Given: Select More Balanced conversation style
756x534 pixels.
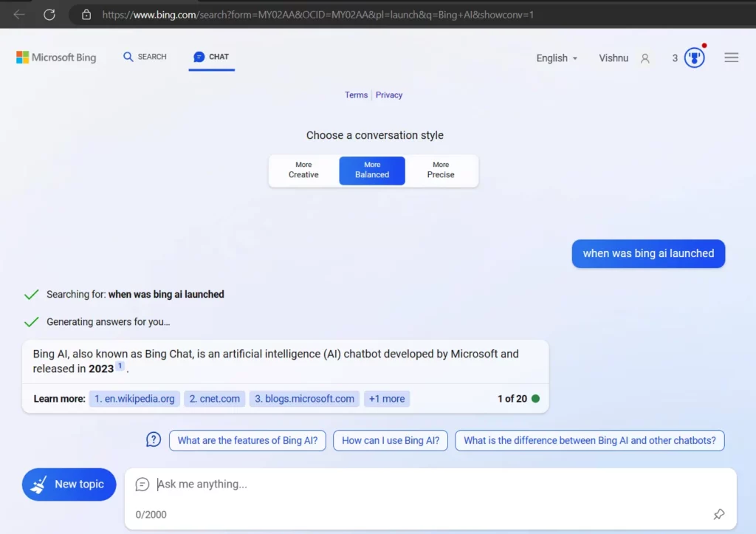Looking at the screenshot, I should pos(372,171).
